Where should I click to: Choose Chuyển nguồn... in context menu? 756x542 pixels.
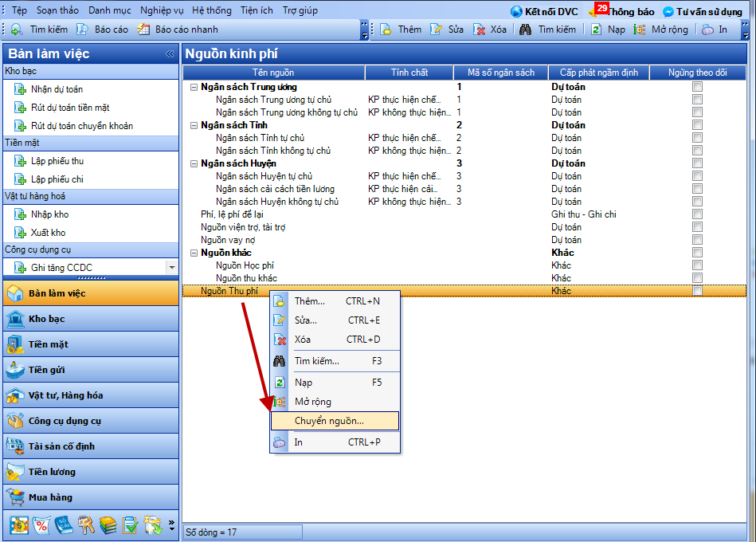335,421
